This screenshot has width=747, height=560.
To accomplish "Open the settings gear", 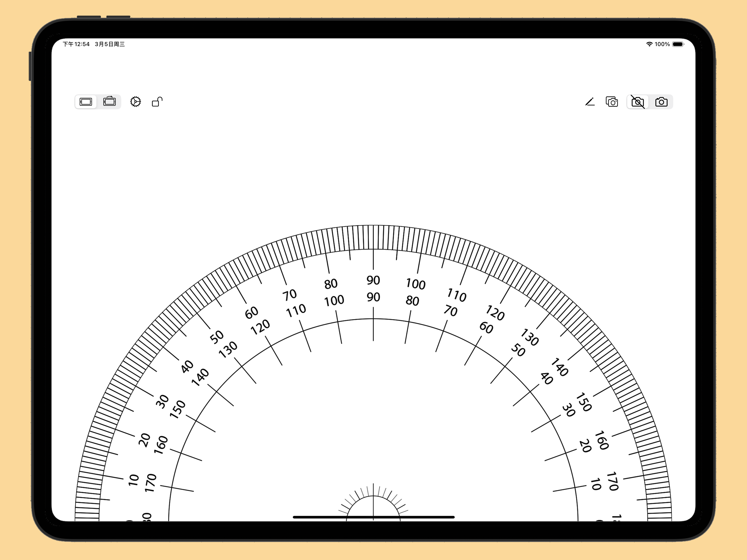I will click(135, 102).
